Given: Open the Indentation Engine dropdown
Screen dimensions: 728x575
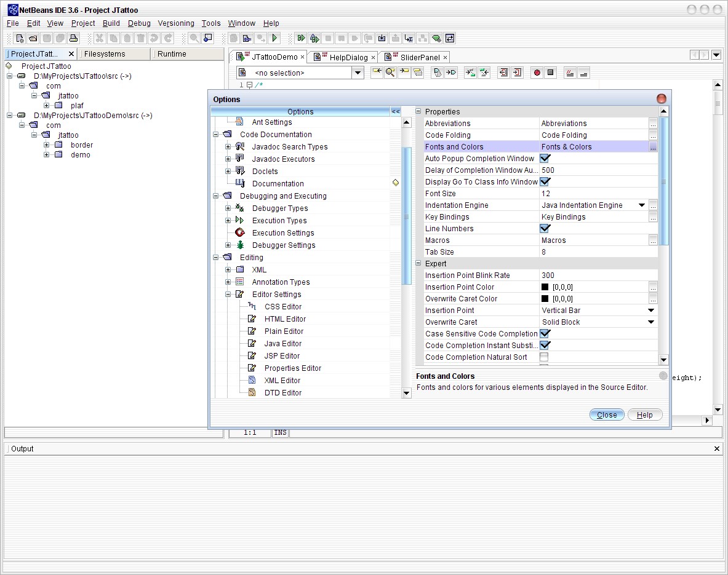Looking at the screenshot, I should coord(642,205).
